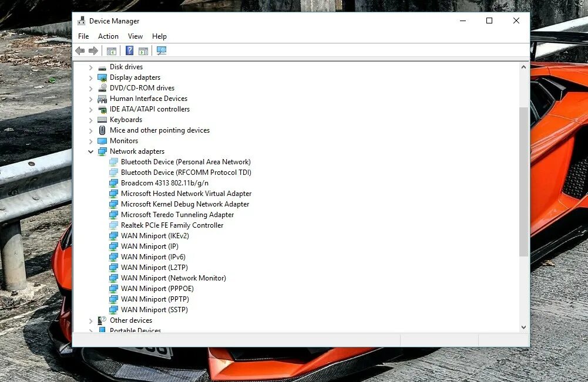Open the Help menu
The width and height of the screenshot is (588, 382).
pyautogui.click(x=159, y=36)
